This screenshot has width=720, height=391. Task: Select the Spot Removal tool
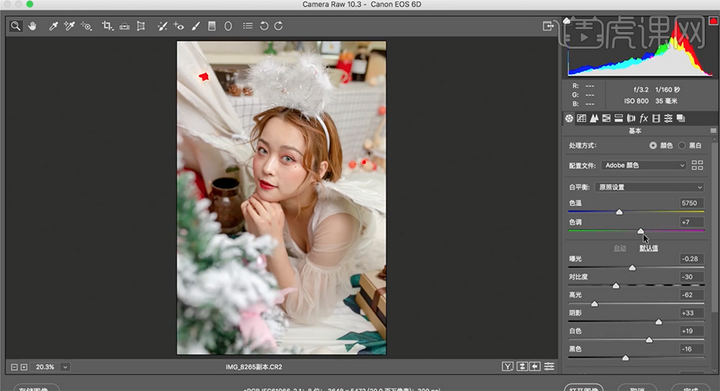coord(162,26)
